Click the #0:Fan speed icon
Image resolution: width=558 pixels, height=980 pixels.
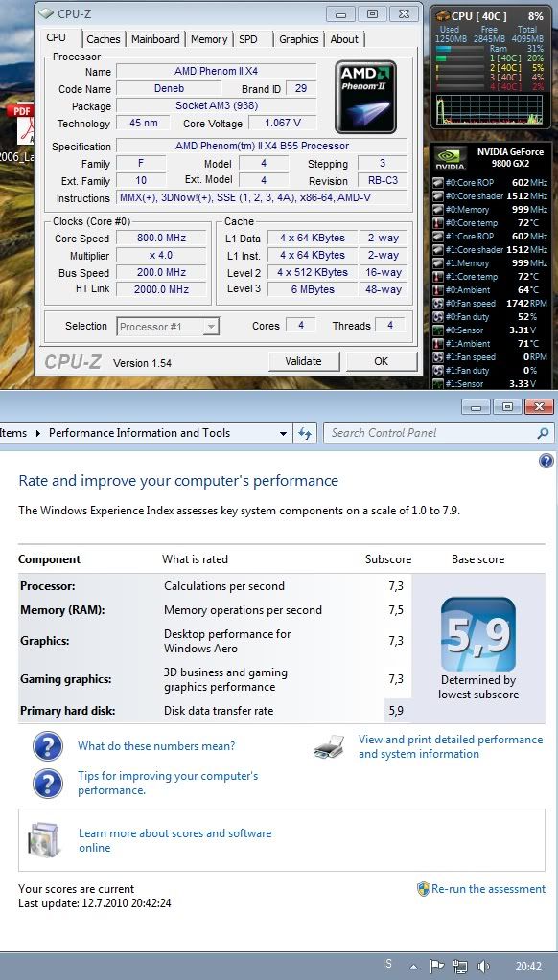click(x=438, y=304)
